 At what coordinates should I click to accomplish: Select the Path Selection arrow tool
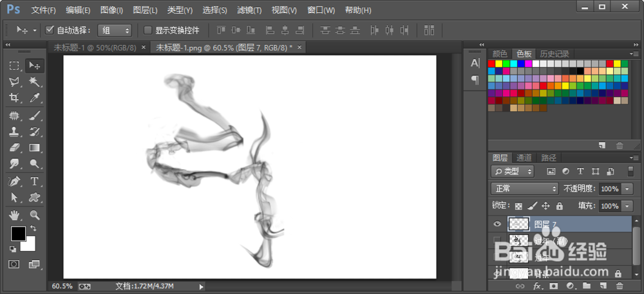pos(14,198)
